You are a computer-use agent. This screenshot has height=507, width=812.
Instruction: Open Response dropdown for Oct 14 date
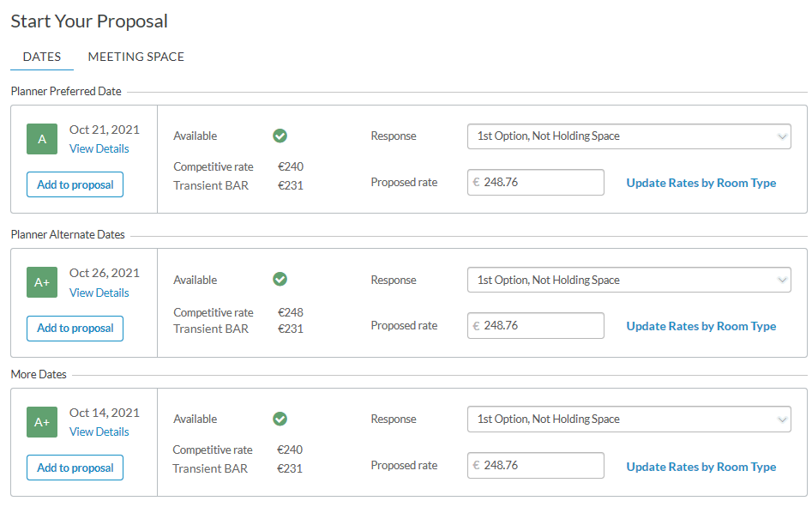[x=629, y=419]
